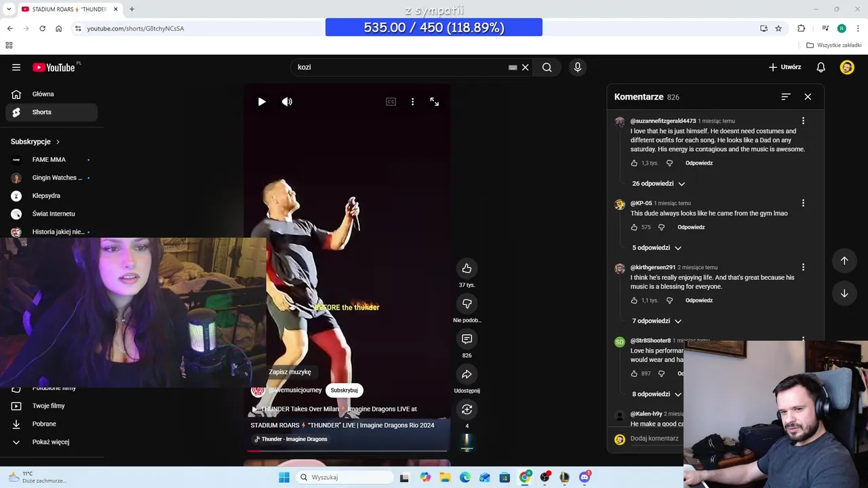This screenshot has height=488, width=868.
Task: Click the Utwórz create button
Action: (x=785, y=67)
